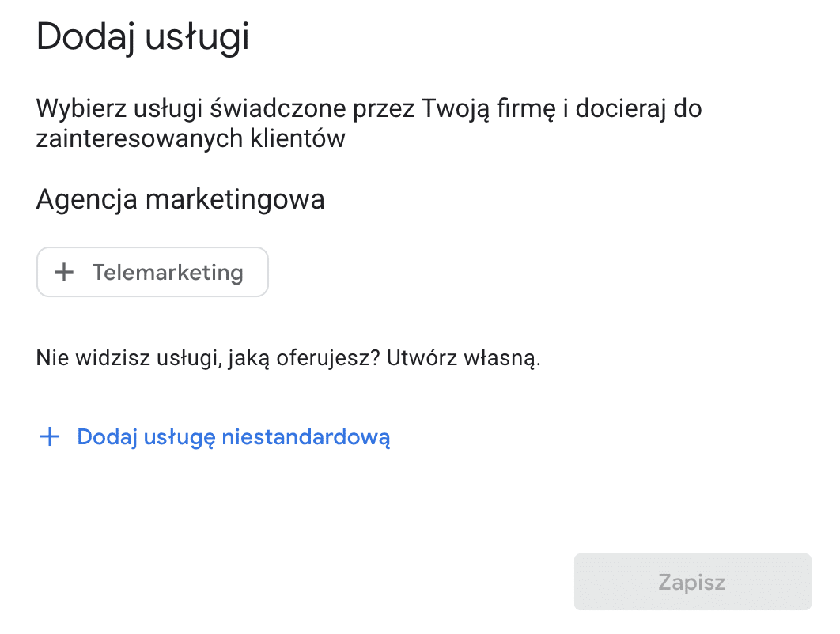
Task: Click the chip to add Telemarketing offering
Action: point(152,272)
